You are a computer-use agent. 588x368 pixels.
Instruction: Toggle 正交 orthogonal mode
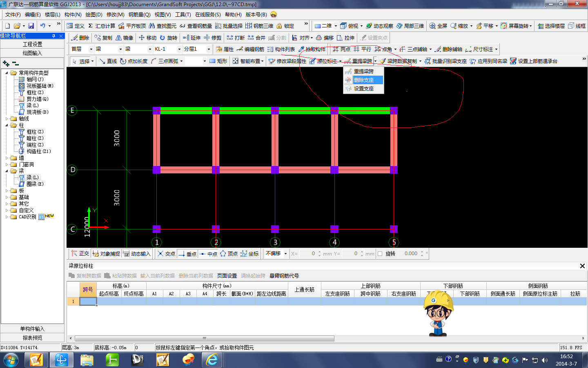80,254
